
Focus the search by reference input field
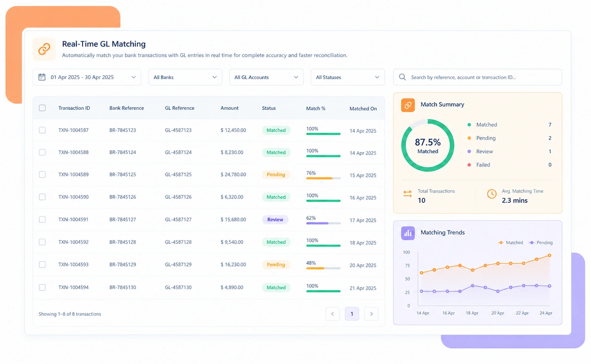point(477,77)
